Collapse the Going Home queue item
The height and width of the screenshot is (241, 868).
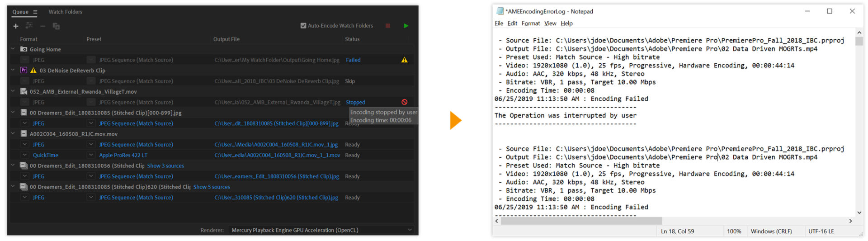click(13, 49)
